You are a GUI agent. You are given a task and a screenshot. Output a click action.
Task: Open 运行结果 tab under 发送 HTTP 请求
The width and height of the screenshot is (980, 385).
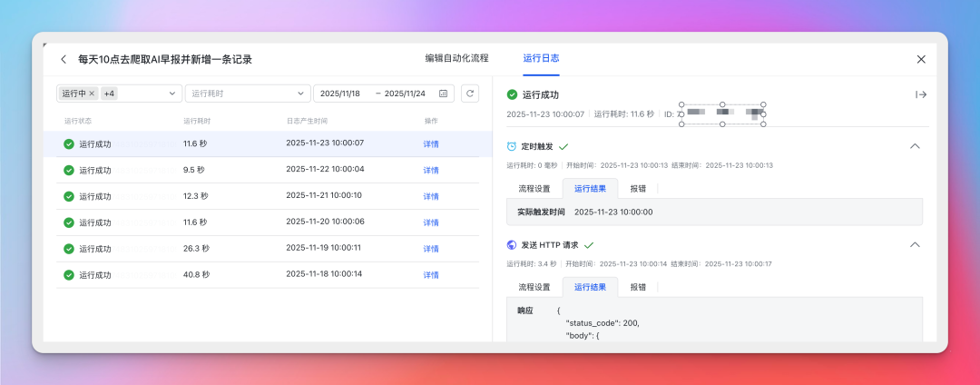(590, 287)
